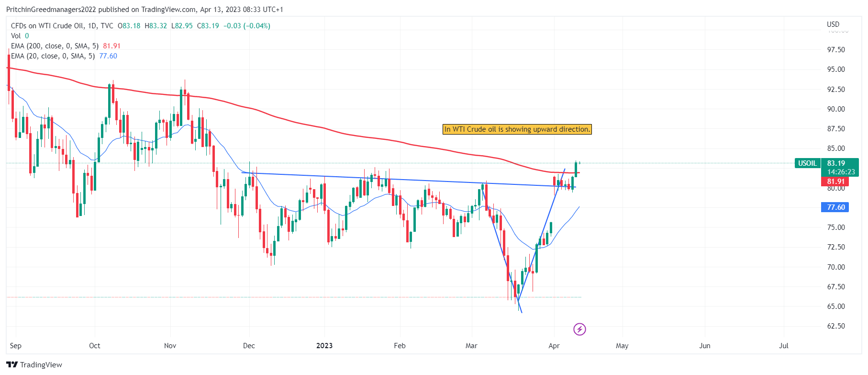This screenshot has height=375, width=868.
Task: Select the yellow WTI Crude oil annotation box
Action: tap(517, 129)
